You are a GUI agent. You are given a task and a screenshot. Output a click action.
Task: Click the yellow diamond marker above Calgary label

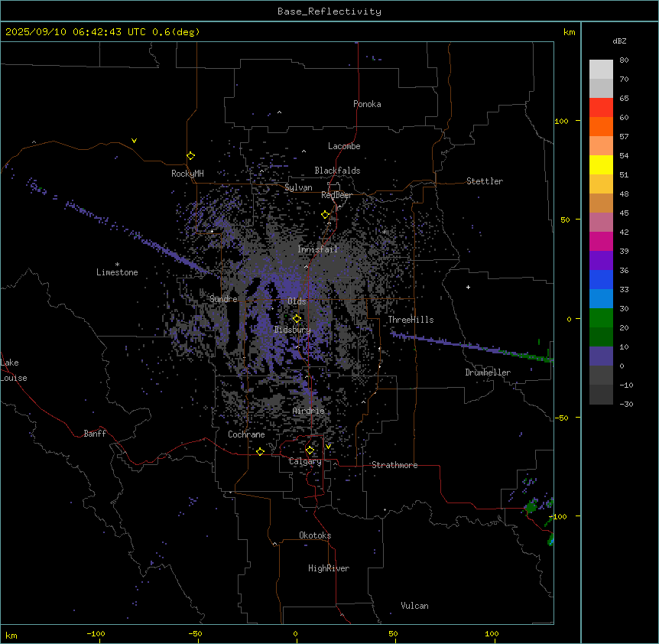pyautogui.click(x=310, y=450)
